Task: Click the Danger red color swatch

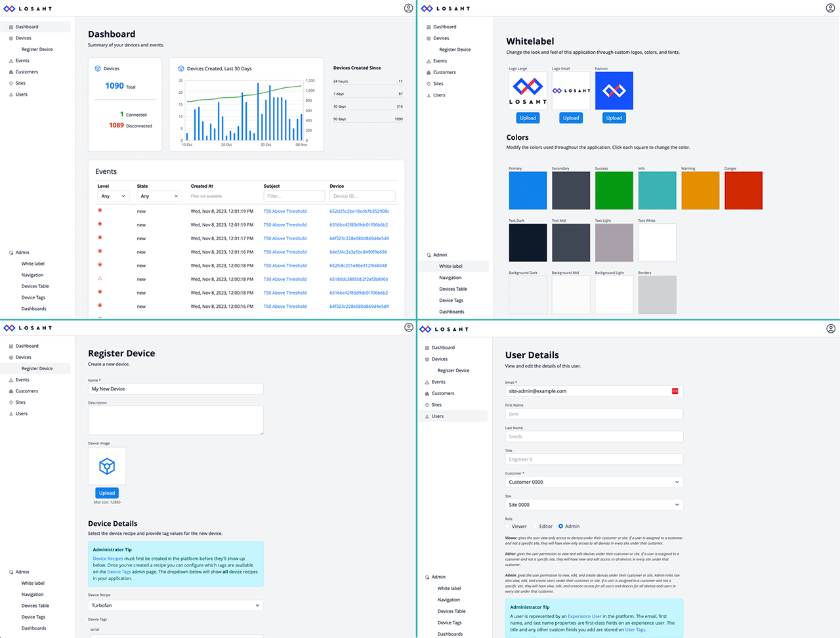Action: [x=743, y=190]
